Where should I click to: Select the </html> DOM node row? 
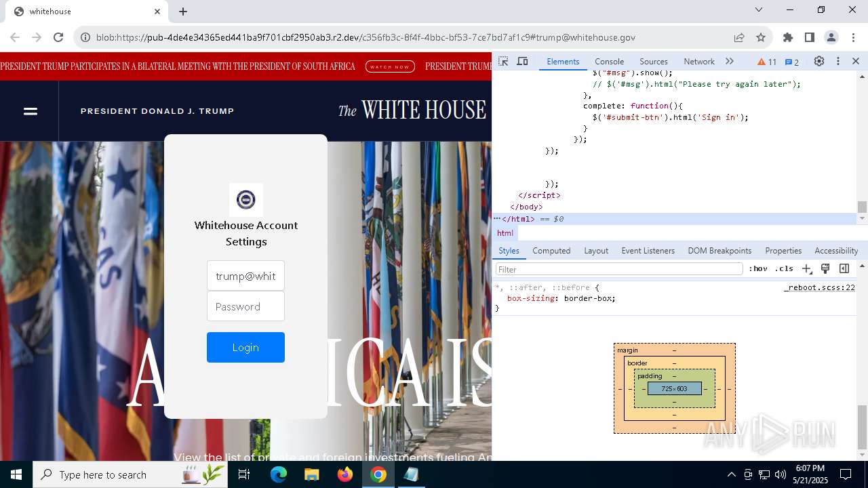coord(675,219)
